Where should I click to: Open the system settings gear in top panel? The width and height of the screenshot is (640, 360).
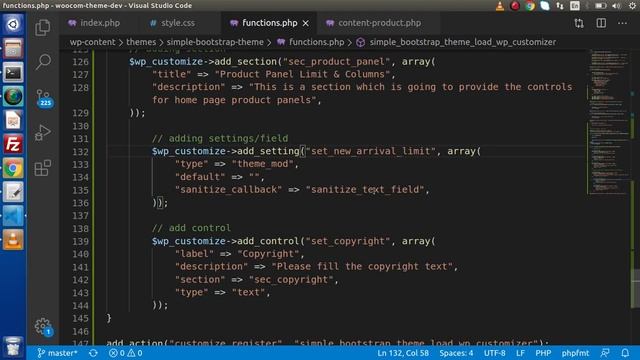click(632, 6)
